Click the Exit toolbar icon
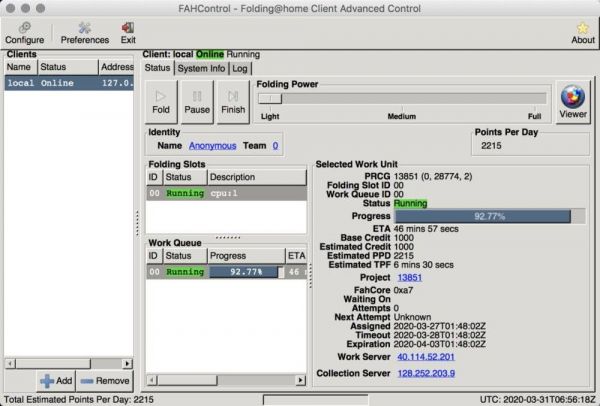 [128, 33]
